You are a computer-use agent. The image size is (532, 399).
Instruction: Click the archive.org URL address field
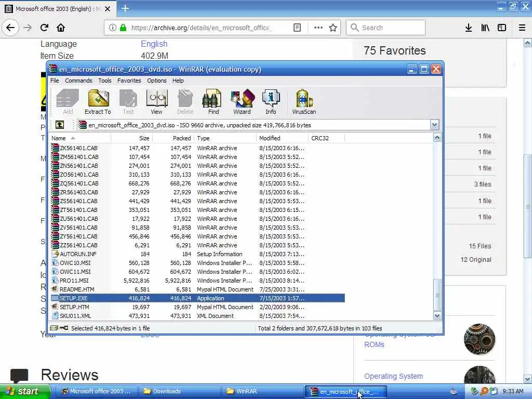[x=202, y=28]
